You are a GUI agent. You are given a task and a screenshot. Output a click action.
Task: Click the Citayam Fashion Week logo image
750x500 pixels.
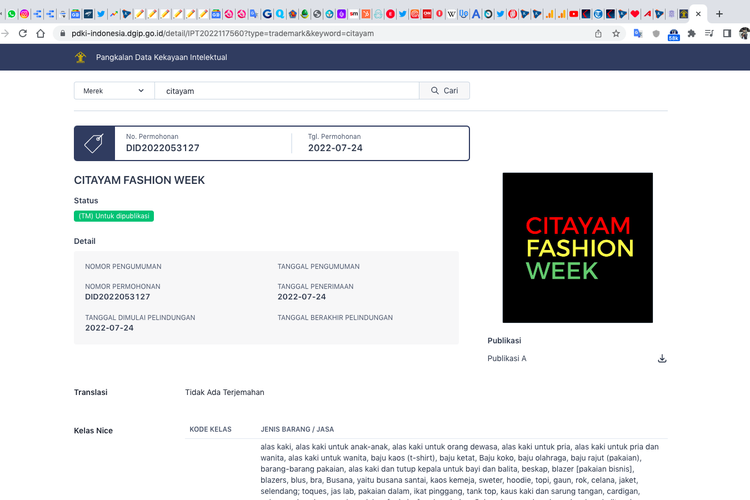coord(577,247)
